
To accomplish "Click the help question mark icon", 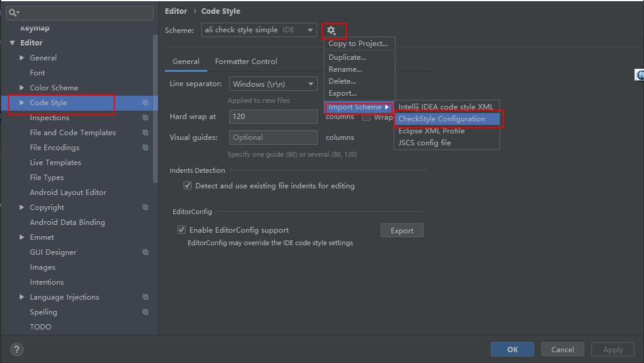I will (x=17, y=350).
